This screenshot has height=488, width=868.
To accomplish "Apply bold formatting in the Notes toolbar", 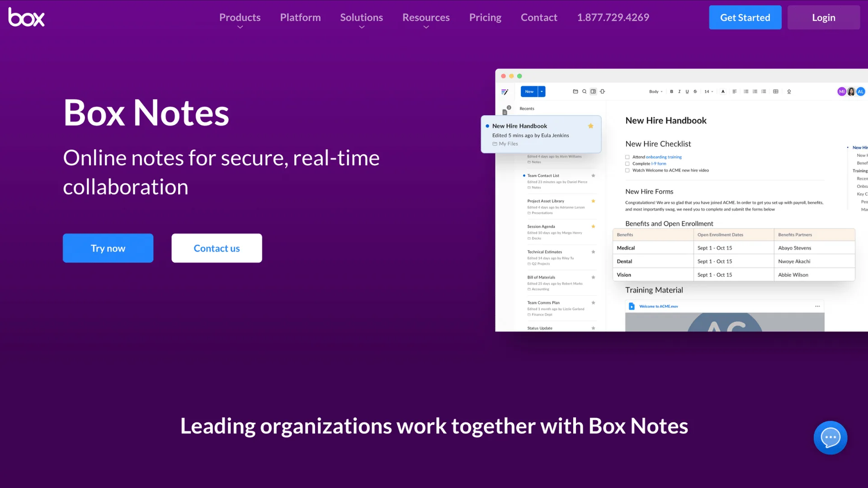I will point(672,91).
